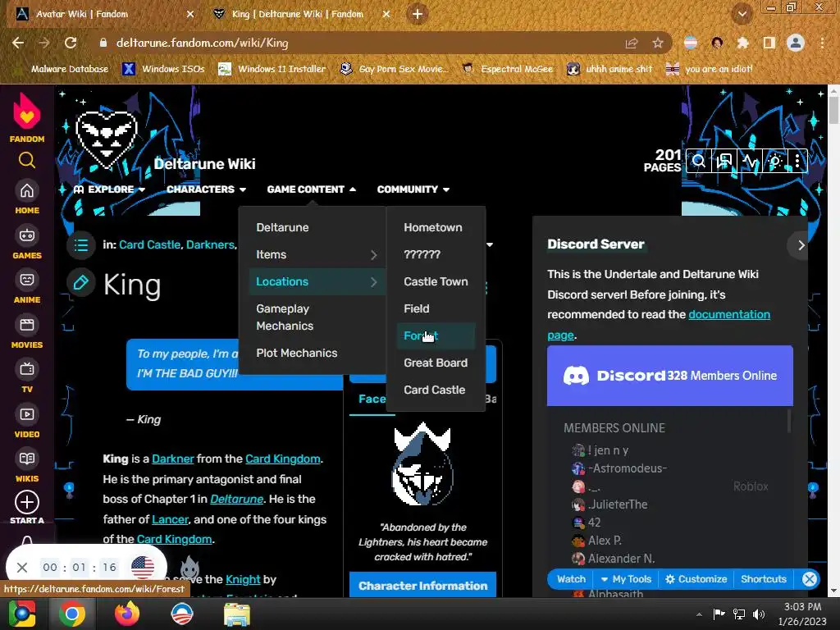
Task: Expand Items submenu
Action: (316, 255)
